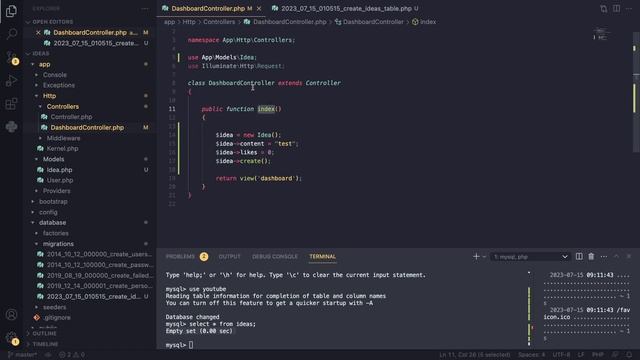
Task: Open editor More Actions ellipsis
Action: (629, 9)
